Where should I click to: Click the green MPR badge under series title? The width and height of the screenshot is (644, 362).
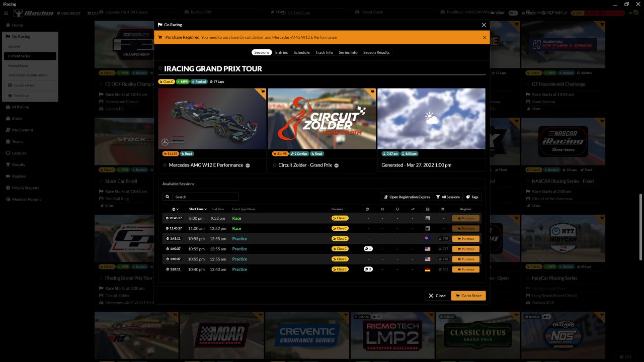tap(183, 81)
